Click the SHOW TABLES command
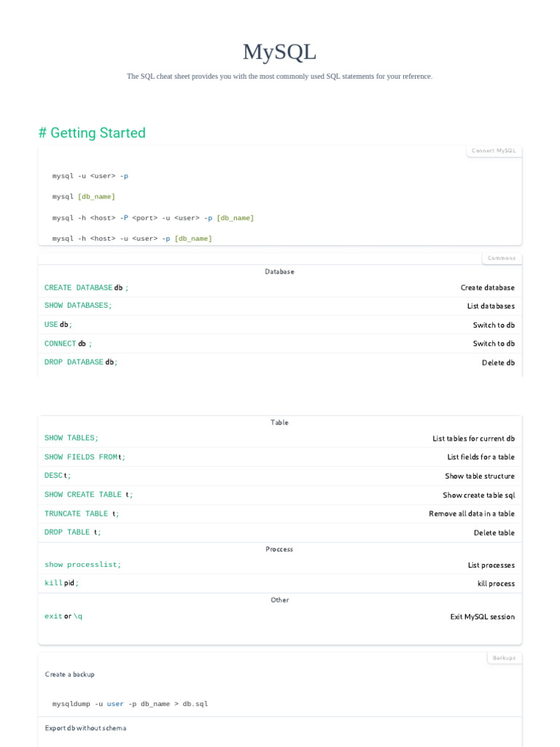The width and height of the screenshot is (560, 747). [71, 438]
